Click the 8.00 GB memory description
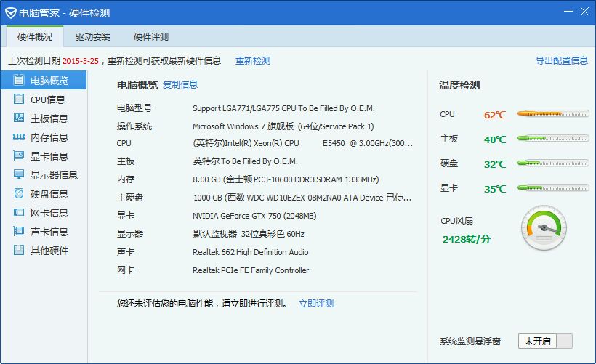This screenshot has height=364, width=596. [286, 179]
